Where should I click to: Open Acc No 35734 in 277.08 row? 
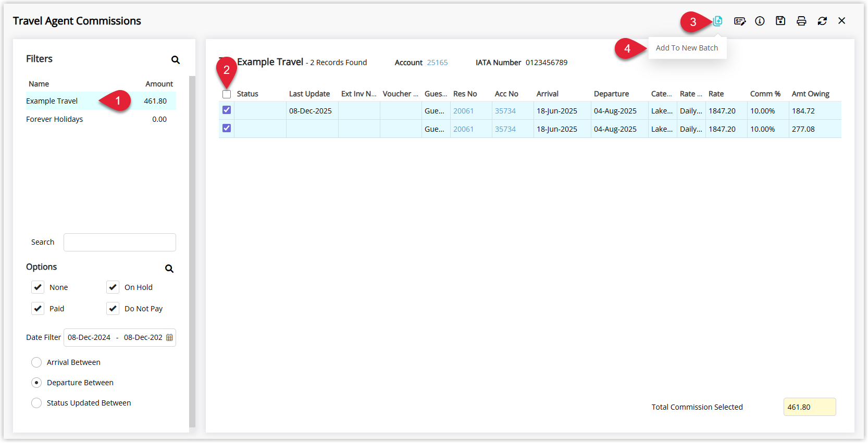[505, 129]
